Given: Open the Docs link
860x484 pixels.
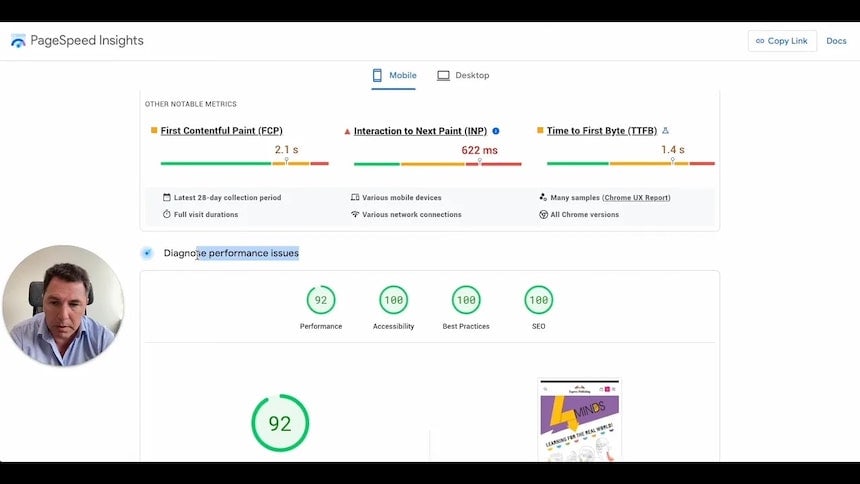Looking at the screenshot, I should [x=836, y=41].
